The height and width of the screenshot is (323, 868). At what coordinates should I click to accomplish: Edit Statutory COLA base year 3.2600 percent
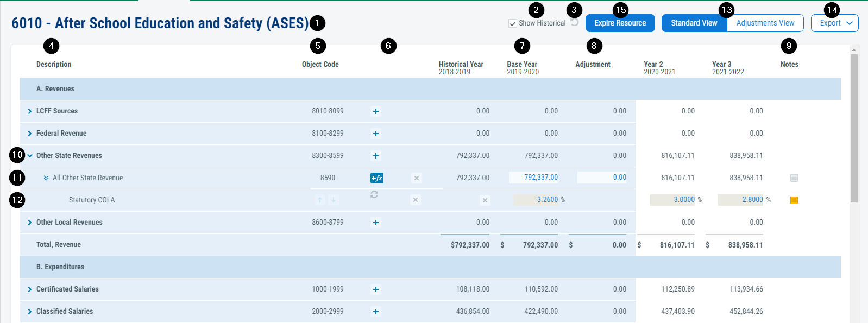(536, 200)
